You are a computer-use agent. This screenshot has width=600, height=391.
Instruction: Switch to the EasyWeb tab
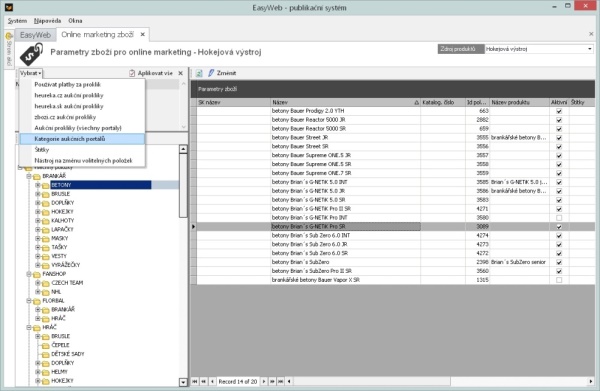(x=35, y=35)
